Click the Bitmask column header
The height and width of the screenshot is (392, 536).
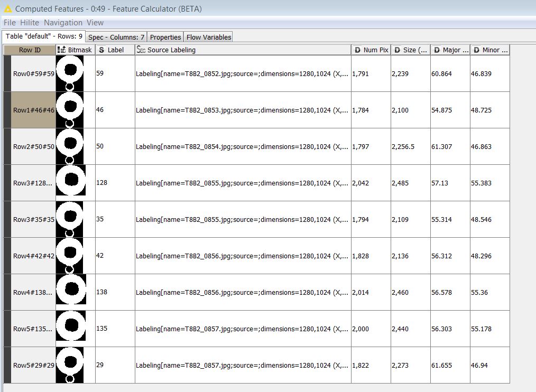tap(76, 50)
